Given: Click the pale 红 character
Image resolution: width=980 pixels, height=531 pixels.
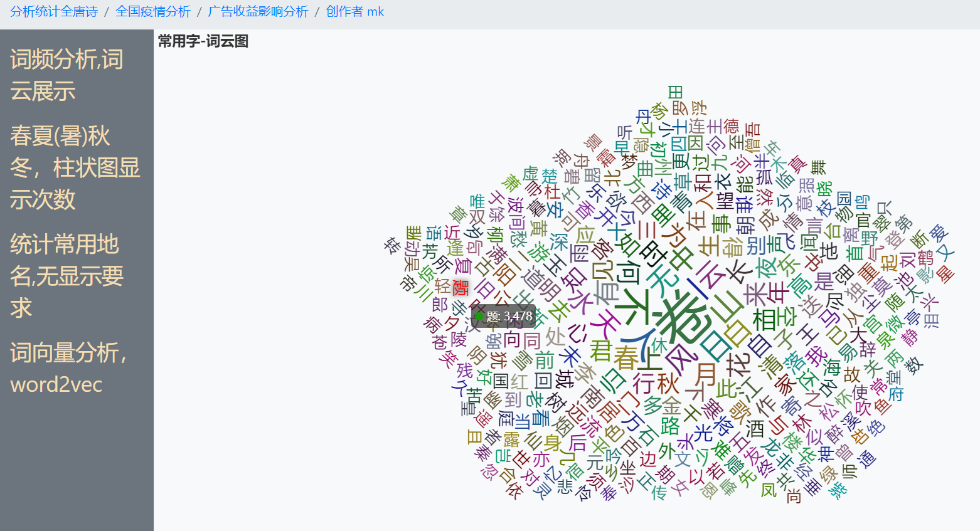Looking at the screenshot, I should pyautogui.click(x=520, y=380).
